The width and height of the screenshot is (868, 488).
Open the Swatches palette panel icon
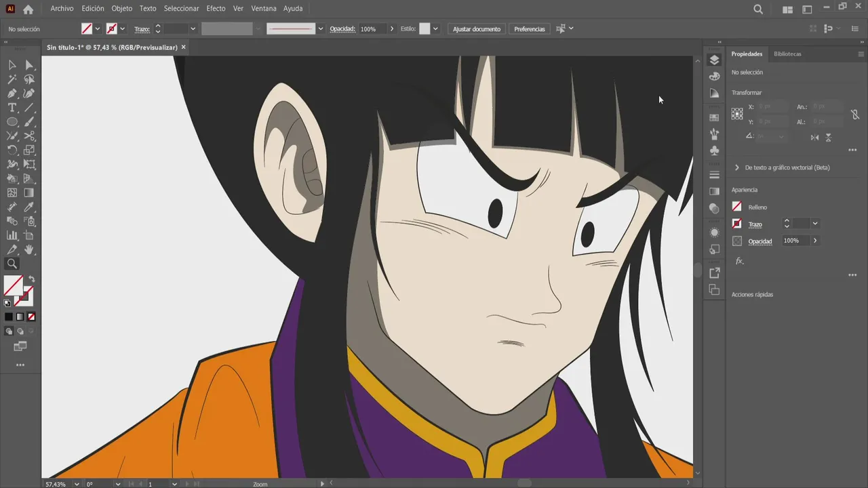click(714, 117)
